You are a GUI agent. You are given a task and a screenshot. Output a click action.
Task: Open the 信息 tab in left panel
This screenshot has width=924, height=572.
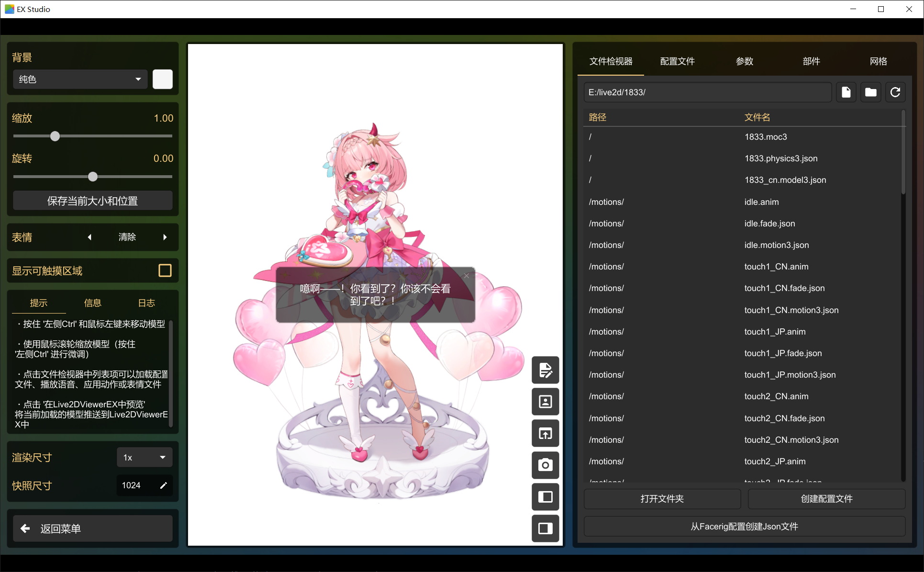92,303
